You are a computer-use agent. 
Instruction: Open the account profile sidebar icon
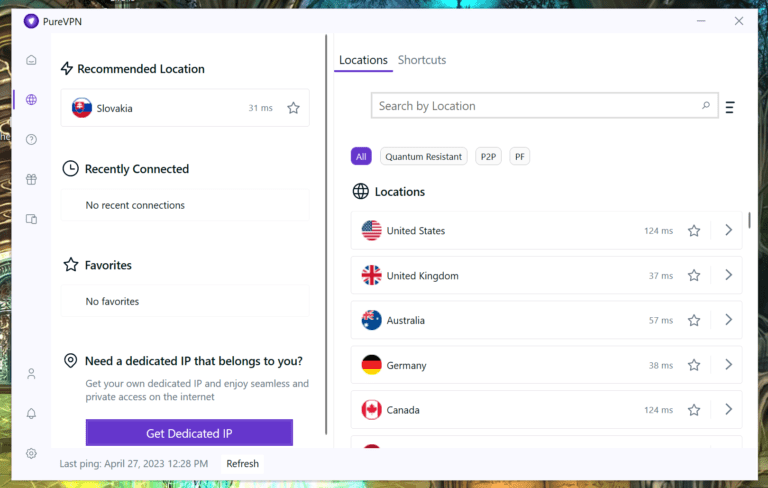31,374
